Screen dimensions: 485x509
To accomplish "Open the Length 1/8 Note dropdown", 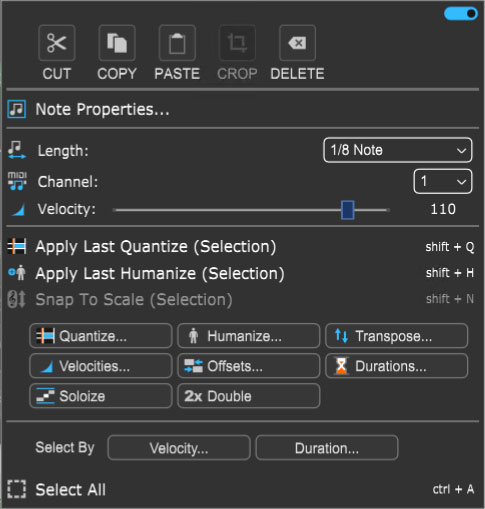I will click(x=398, y=150).
